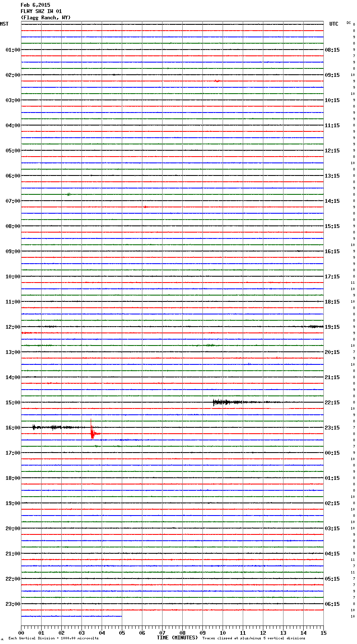The width and height of the screenshot is (357, 644).
Task: Click the 08:15 UTC label
Action: point(332,50)
